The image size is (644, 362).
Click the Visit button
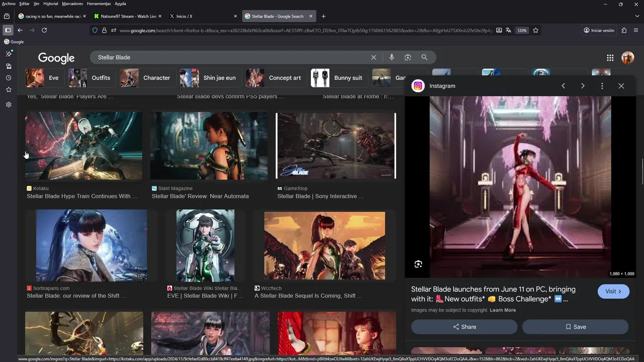pos(613,291)
